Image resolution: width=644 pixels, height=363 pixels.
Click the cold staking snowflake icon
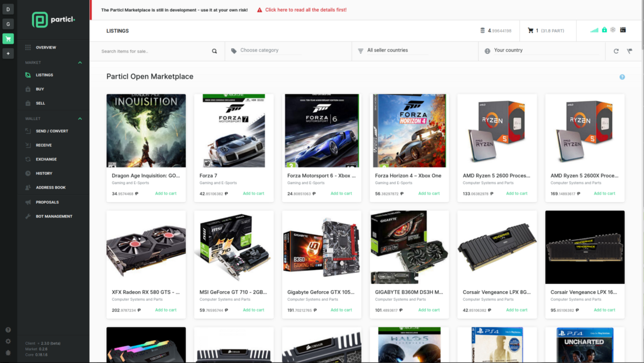pos(613,30)
